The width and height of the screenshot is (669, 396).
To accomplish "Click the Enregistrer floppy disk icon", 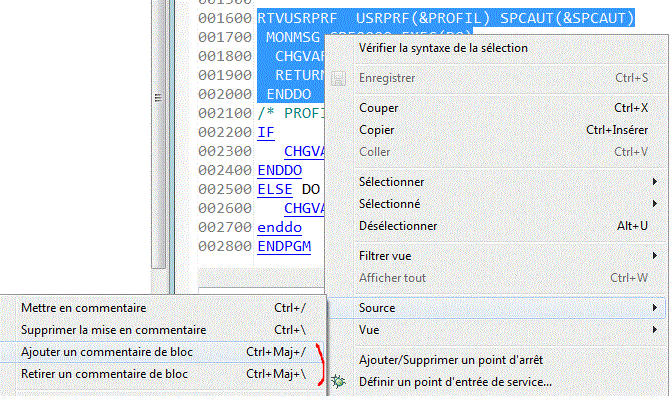I will tap(338, 78).
